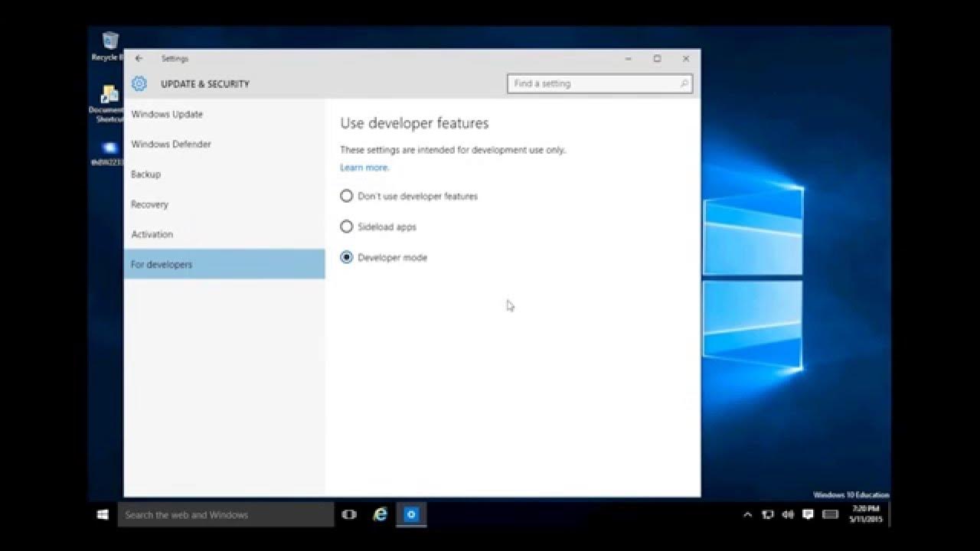The image size is (980, 551).
Task: Show hidden tray icons chevron
Action: 747,515
